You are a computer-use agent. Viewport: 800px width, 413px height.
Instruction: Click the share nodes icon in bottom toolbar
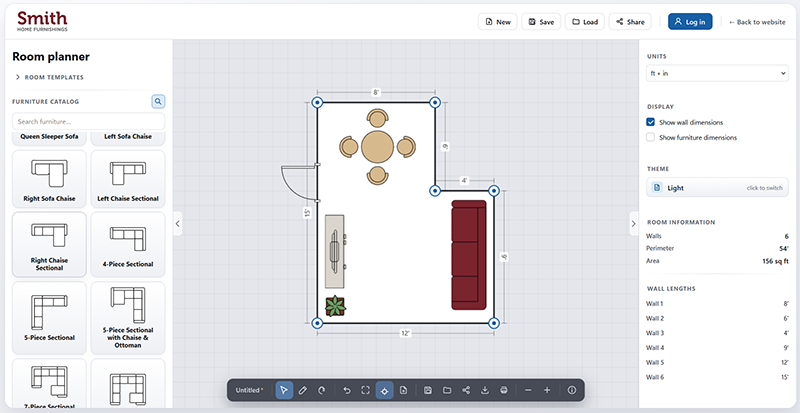click(466, 390)
